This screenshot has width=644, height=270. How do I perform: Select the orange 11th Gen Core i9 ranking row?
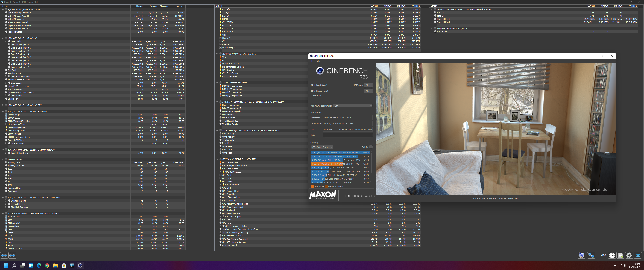340,164
